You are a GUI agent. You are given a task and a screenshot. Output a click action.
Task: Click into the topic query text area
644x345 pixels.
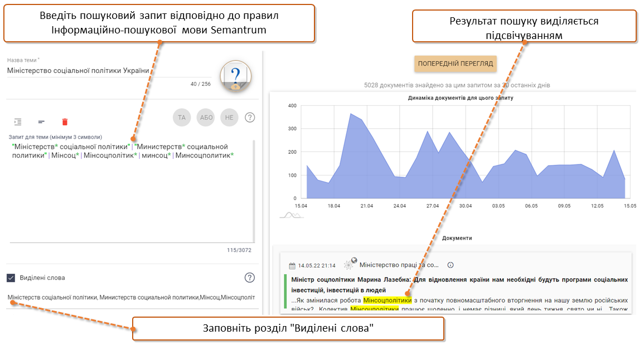point(132,191)
